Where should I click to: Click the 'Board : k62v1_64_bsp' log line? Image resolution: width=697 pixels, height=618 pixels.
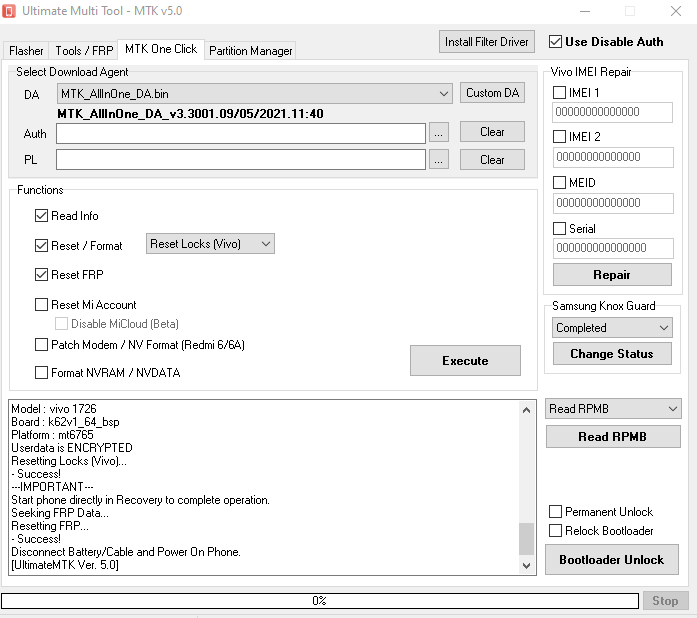[x=65, y=421]
